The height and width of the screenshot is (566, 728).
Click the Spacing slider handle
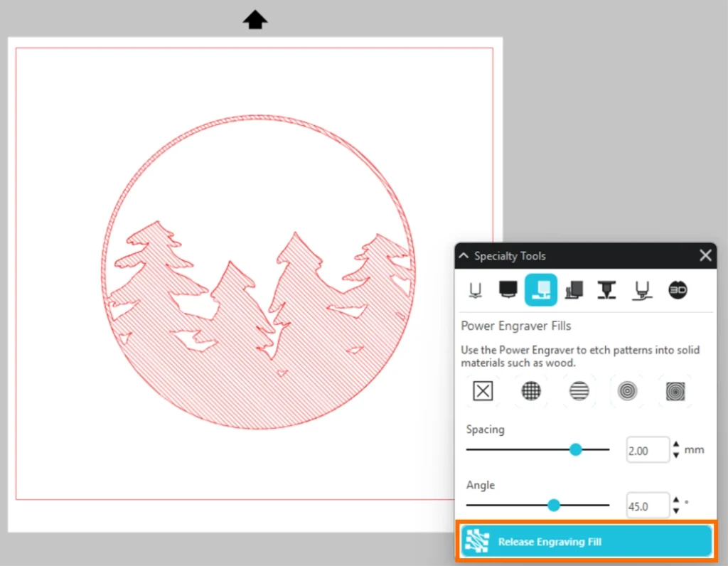576,449
